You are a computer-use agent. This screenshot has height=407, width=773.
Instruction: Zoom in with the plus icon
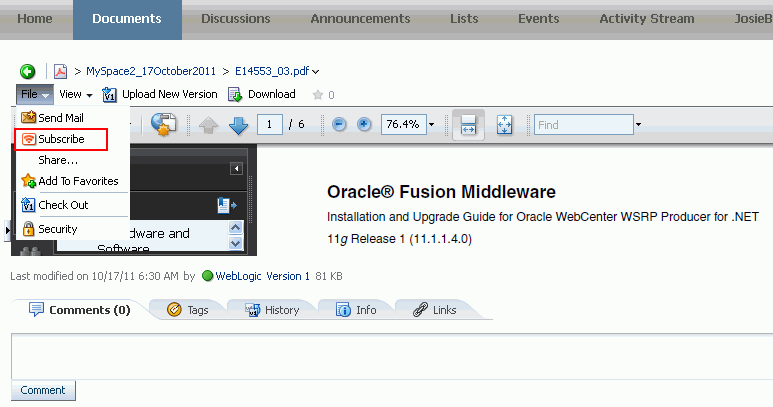point(364,124)
